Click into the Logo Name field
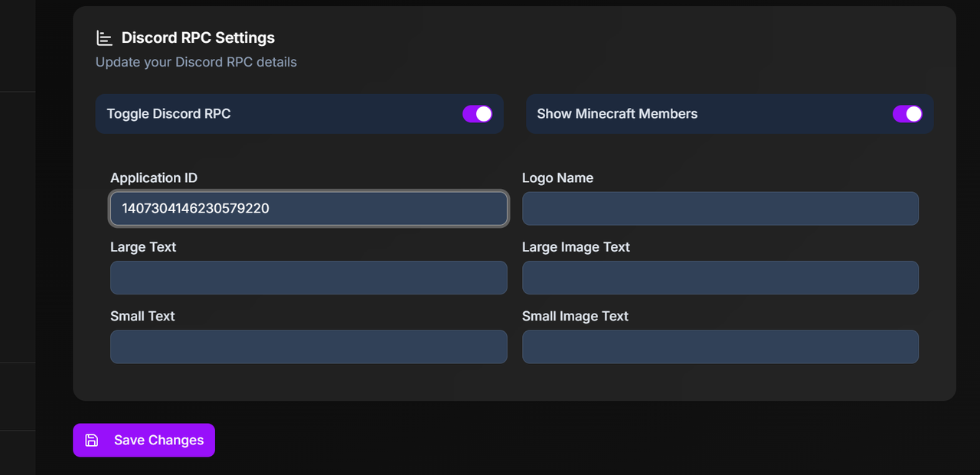 (x=720, y=208)
